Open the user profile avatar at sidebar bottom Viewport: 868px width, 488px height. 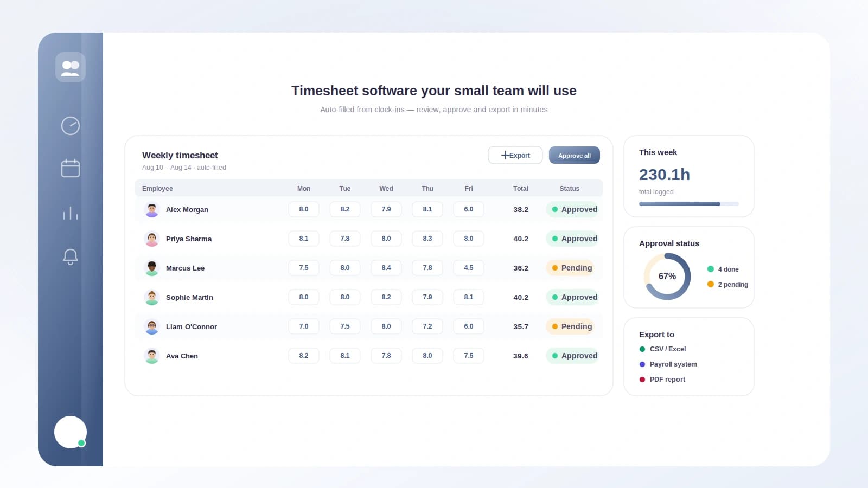pos(71,432)
